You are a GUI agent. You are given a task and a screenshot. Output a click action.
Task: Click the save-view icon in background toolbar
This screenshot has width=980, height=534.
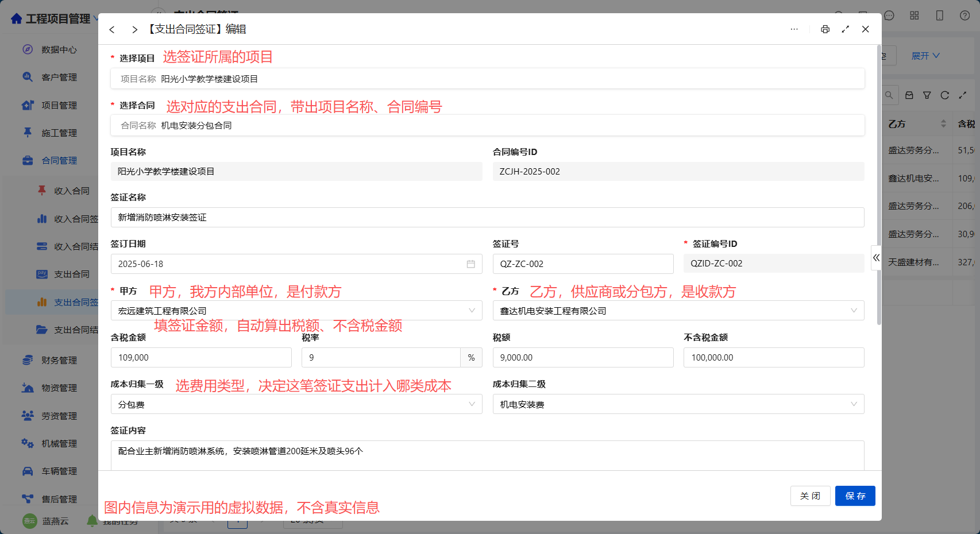pyautogui.click(x=909, y=95)
